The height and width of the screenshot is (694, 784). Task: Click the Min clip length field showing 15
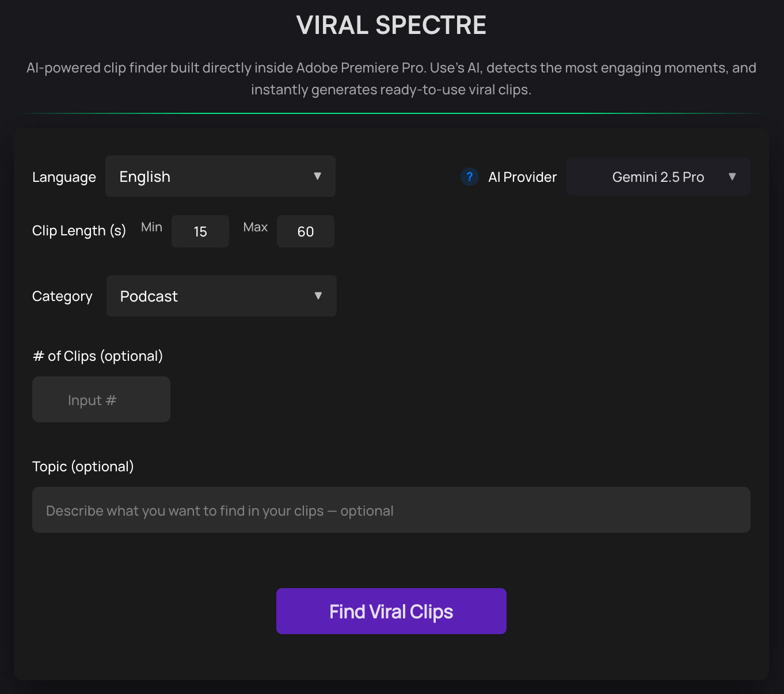pos(200,231)
